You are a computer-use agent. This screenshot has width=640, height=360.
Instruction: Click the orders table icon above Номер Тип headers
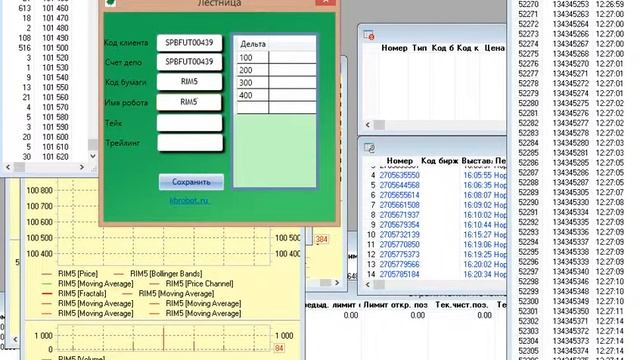point(369,36)
